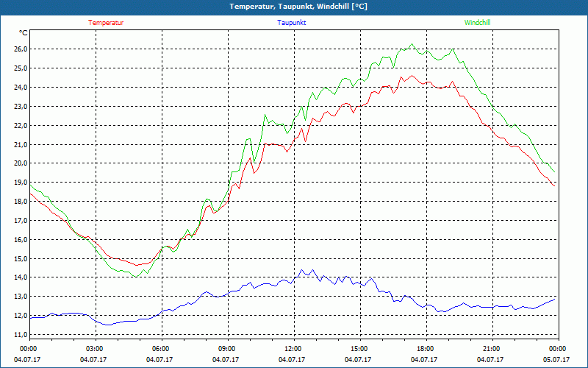Screen dimensions: 588x368
Task: Click the '24,0' y-axis value
Action: [x=21, y=88]
